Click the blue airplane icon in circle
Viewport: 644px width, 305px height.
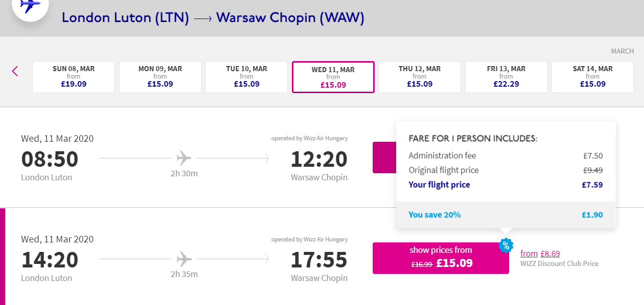(x=30, y=6)
